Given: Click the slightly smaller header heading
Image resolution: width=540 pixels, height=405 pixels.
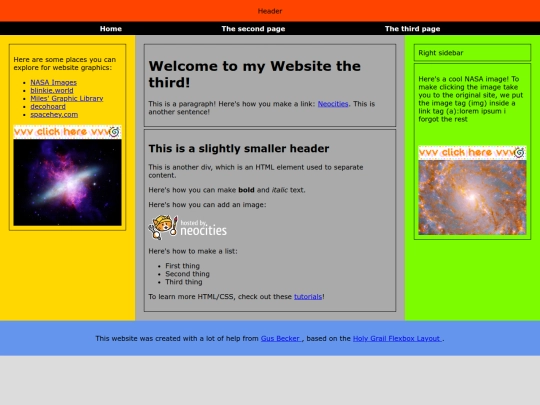Looking at the screenshot, I should coord(239,148).
